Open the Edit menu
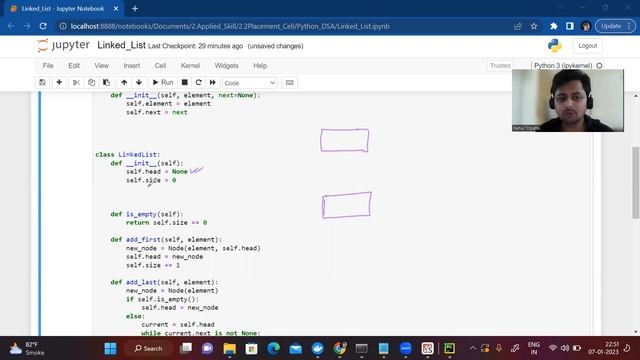This screenshot has width=640, height=360. pyautogui.click(x=74, y=66)
